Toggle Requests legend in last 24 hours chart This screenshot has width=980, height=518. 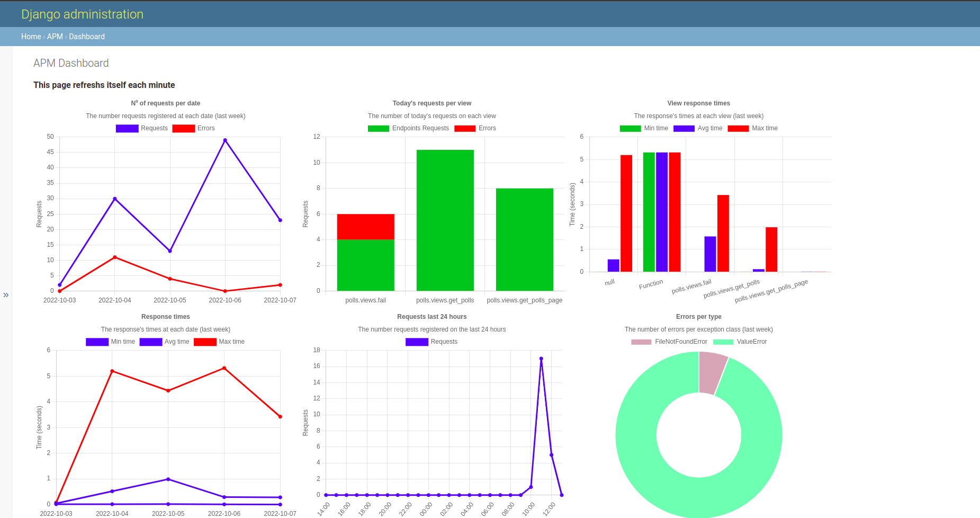[431, 342]
